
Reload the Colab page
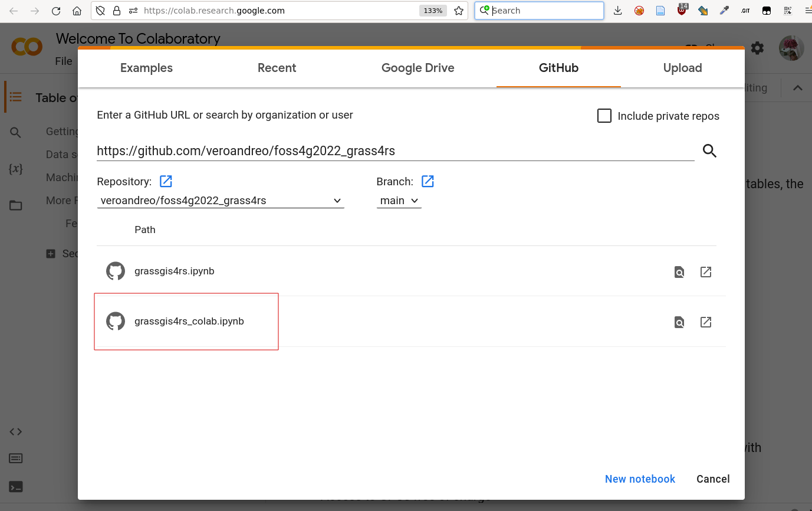[56, 11]
